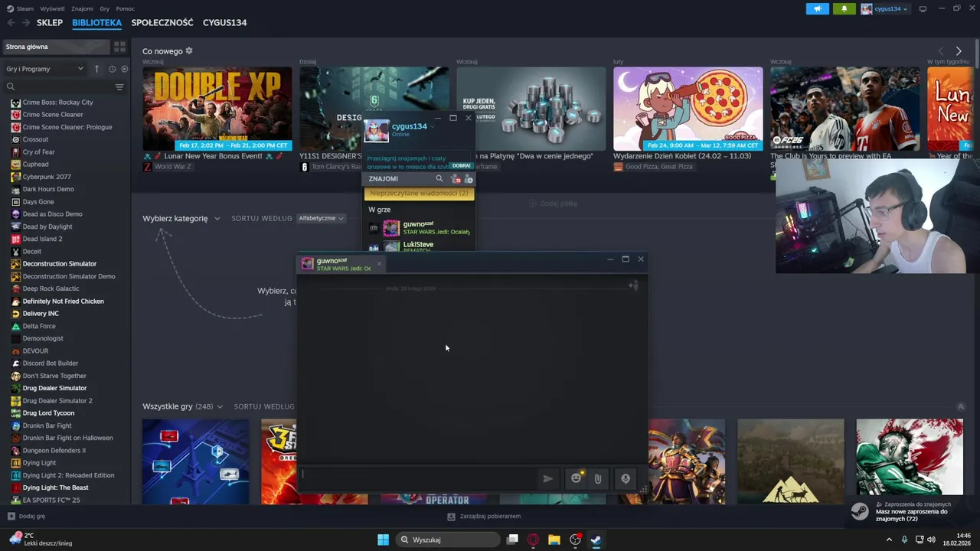
Task: Send the chat message arrow
Action: pos(548,479)
